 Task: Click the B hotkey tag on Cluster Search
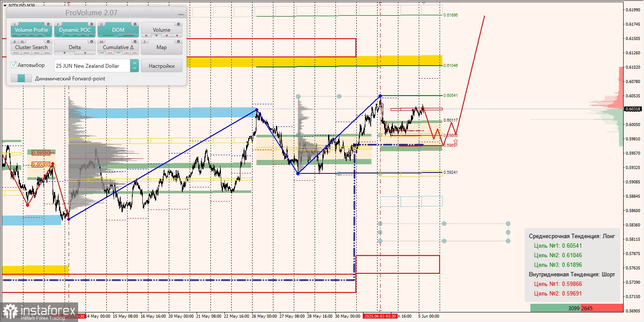click(15, 41)
